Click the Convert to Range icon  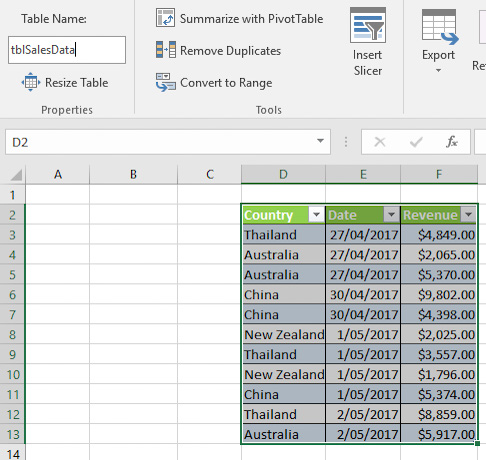(x=165, y=82)
